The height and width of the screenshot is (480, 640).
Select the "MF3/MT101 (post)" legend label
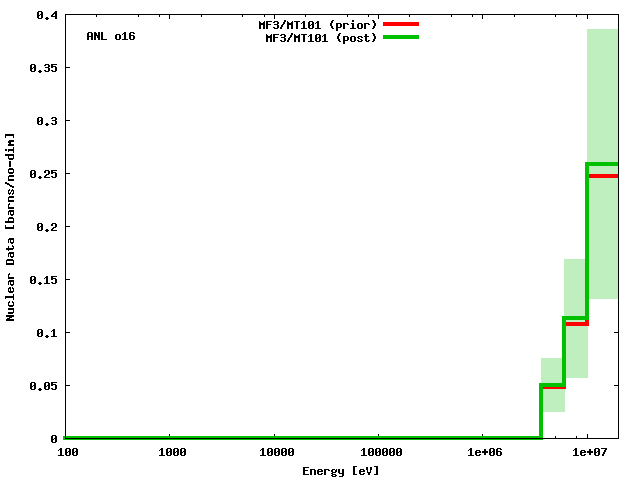coord(320,38)
